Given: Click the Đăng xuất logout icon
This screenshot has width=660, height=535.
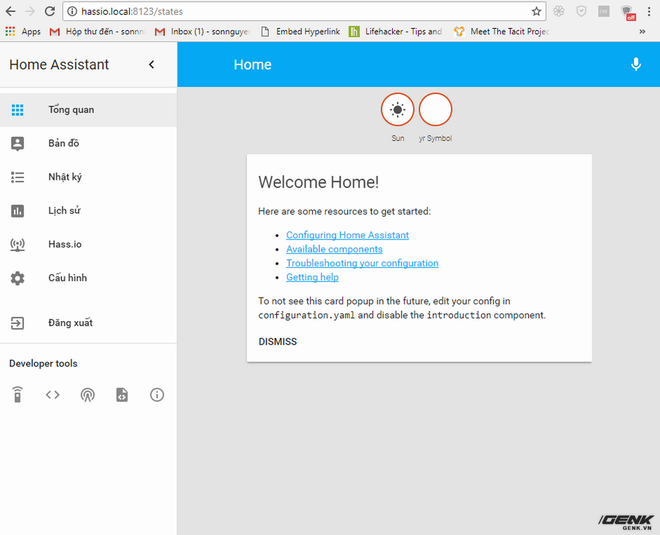Looking at the screenshot, I should (17, 323).
